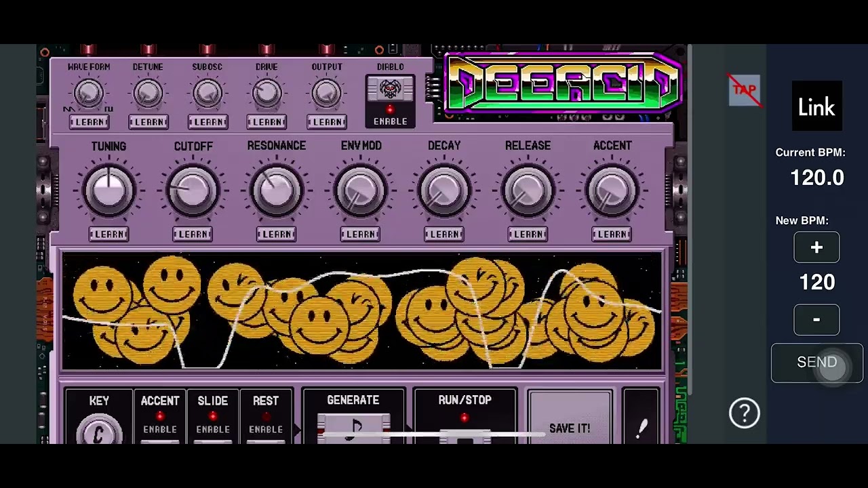This screenshot has height=488, width=868.
Task: Click the RESONANCE knob
Action: 276,190
